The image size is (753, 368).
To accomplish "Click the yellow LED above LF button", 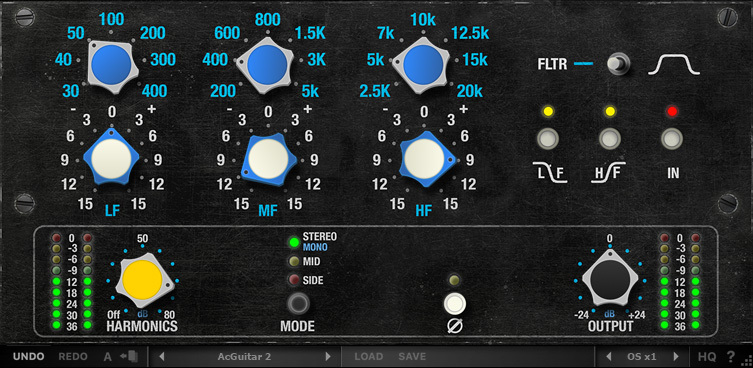I will point(548,112).
